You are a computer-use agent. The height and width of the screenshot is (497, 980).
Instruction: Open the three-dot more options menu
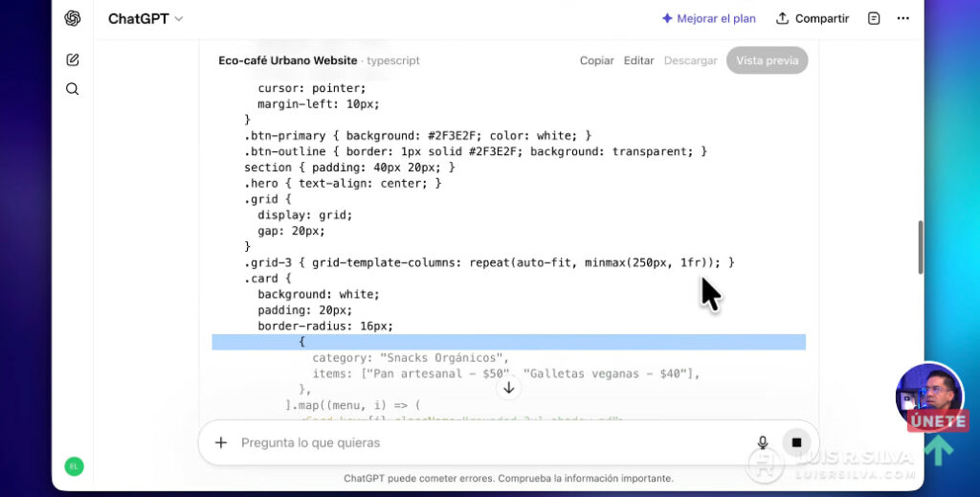coord(903,19)
